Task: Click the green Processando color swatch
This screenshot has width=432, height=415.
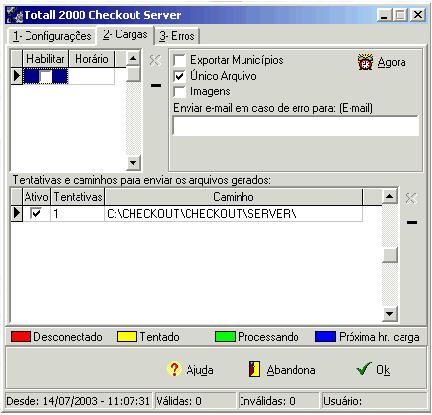Action: [x=225, y=337]
